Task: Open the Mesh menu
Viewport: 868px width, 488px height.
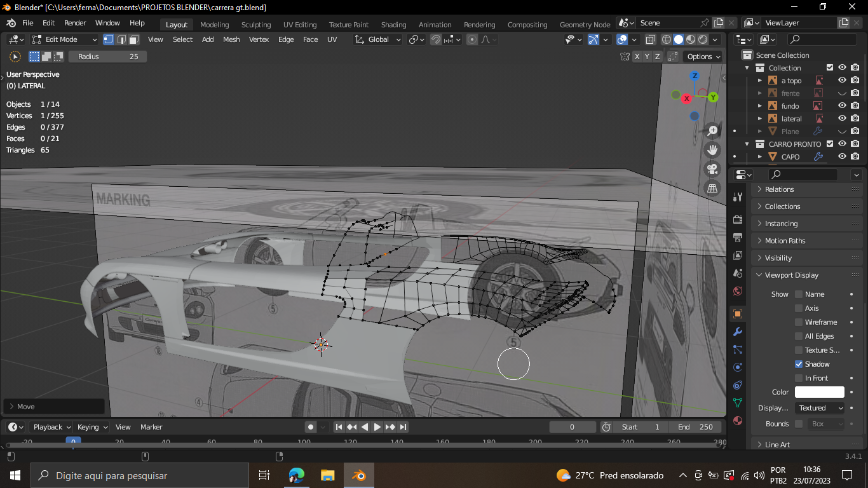Action: click(231, 39)
